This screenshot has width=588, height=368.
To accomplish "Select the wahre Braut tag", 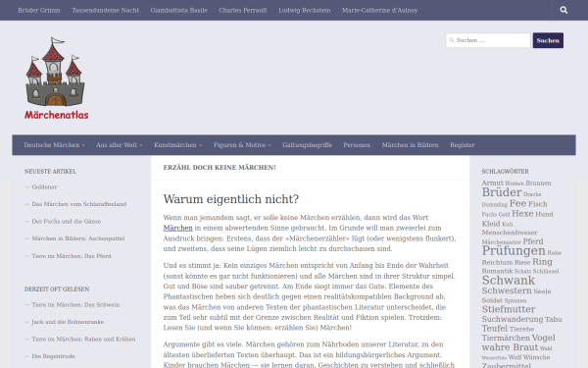I will tap(510, 347).
